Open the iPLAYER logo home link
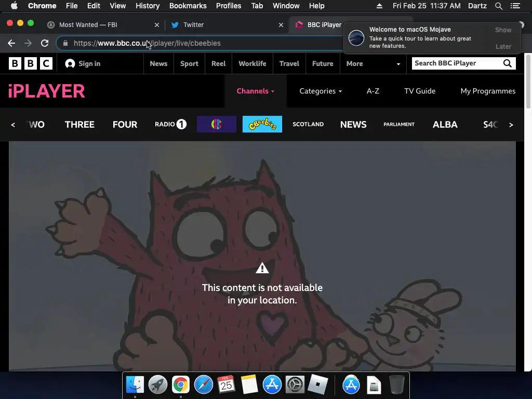Viewport: 532px width, 399px height. pyautogui.click(x=46, y=91)
